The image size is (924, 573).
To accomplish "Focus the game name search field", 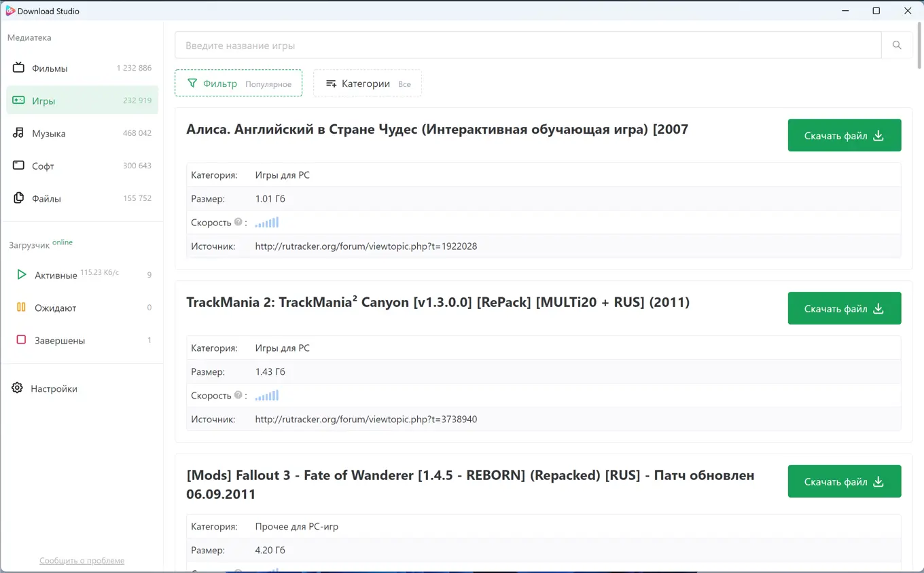I will point(528,45).
